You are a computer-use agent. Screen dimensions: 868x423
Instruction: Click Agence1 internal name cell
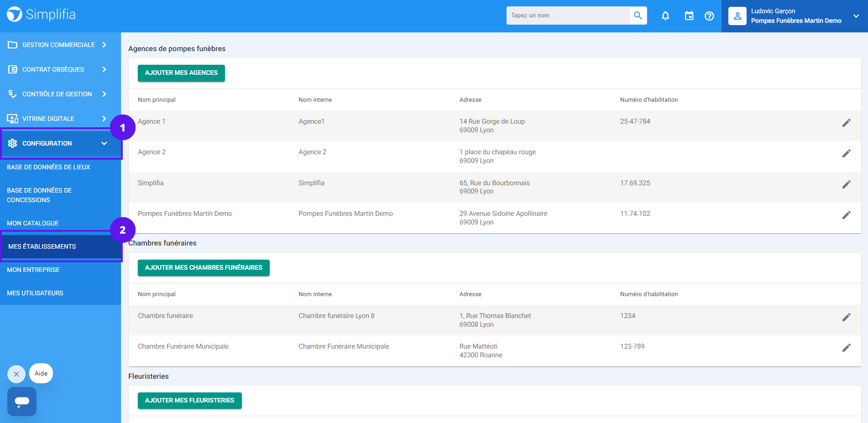[x=311, y=121]
